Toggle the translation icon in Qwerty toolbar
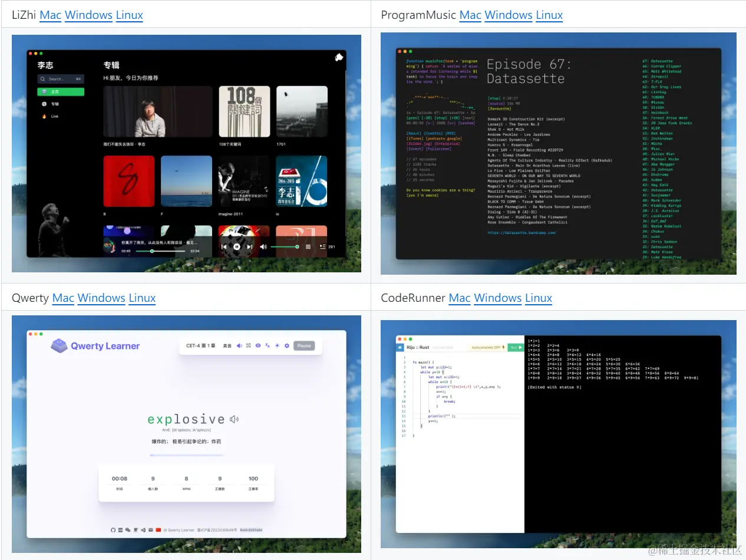The height and width of the screenshot is (560, 746). pyautogui.click(x=268, y=345)
